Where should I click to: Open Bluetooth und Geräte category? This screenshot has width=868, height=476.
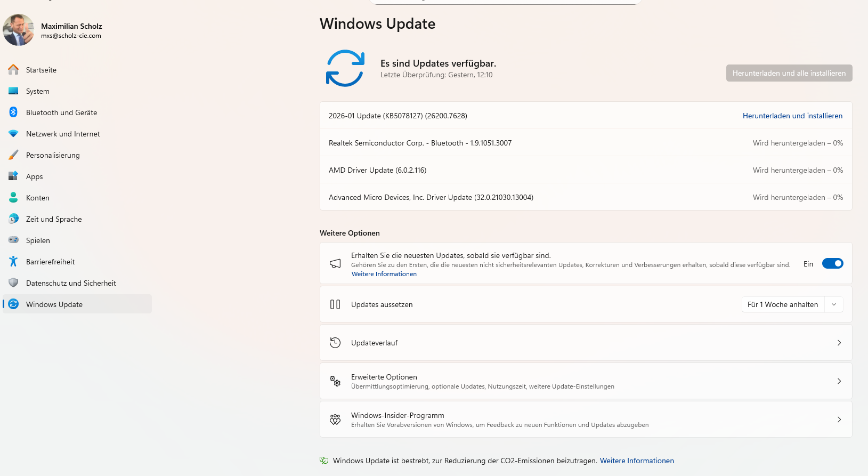[77, 112]
